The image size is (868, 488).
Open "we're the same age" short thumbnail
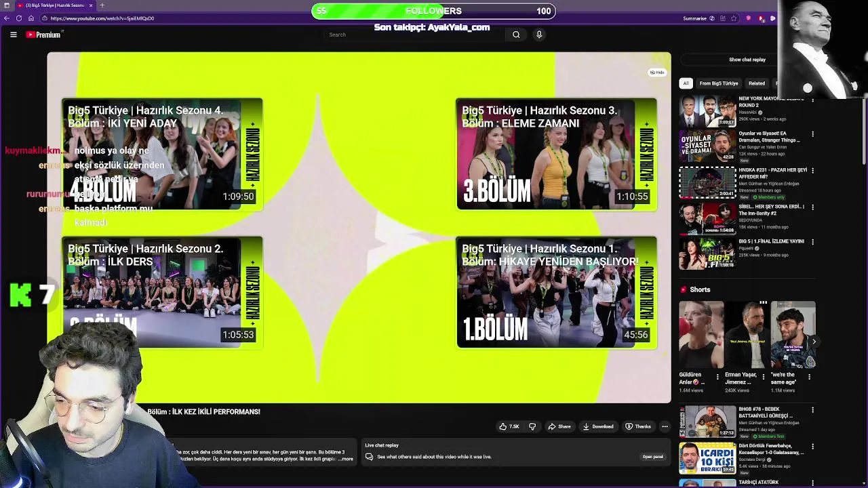(x=793, y=335)
